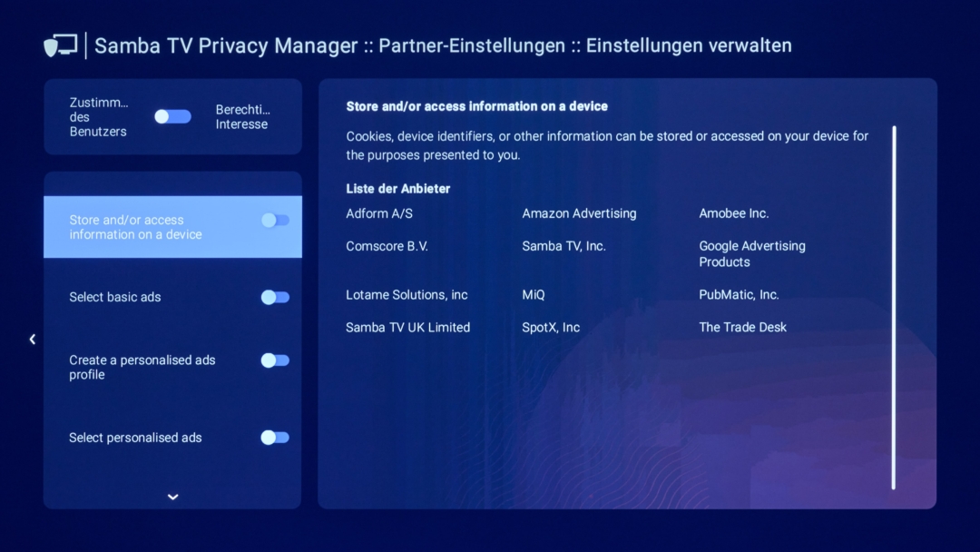Open Select personalised ads entry
This screenshot has height=552, width=980.
pyautogui.click(x=135, y=438)
